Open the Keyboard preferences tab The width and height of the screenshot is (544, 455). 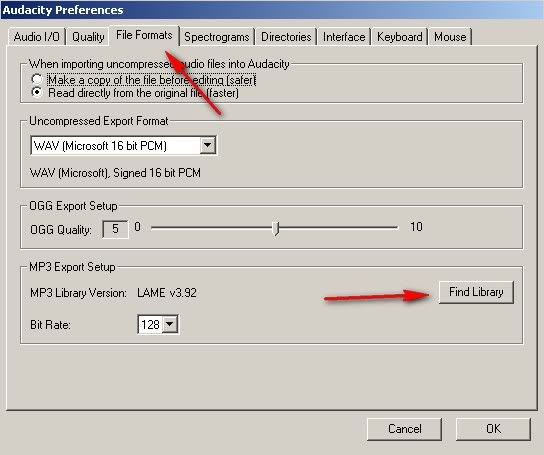click(x=399, y=37)
